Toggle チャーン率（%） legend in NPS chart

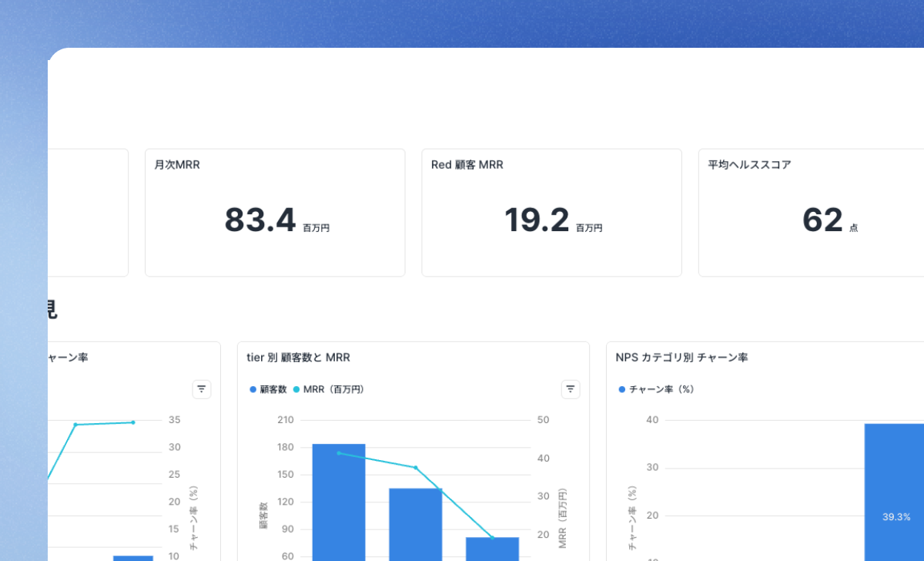tap(657, 390)
